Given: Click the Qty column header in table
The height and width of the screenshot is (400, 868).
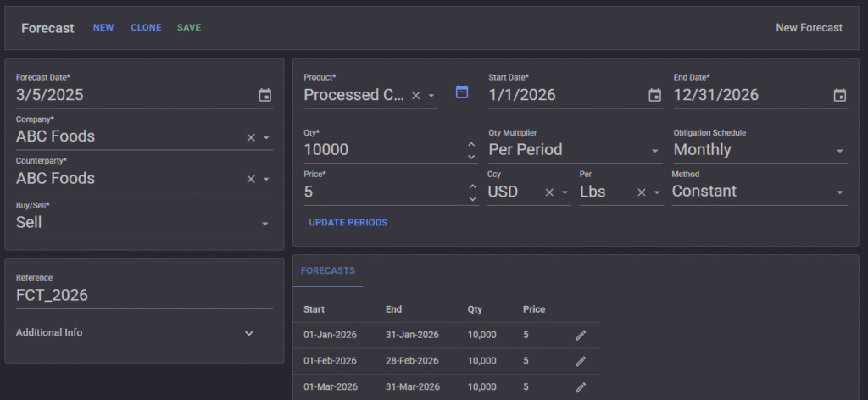Looking at the screenshot, I should point(475,309).
